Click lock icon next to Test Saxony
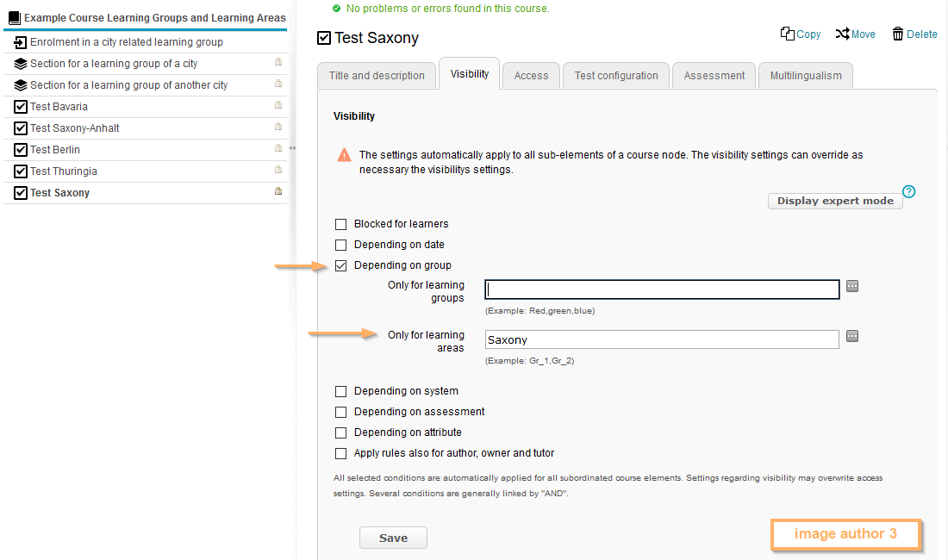The image size is (948, 560). point(278,192)
